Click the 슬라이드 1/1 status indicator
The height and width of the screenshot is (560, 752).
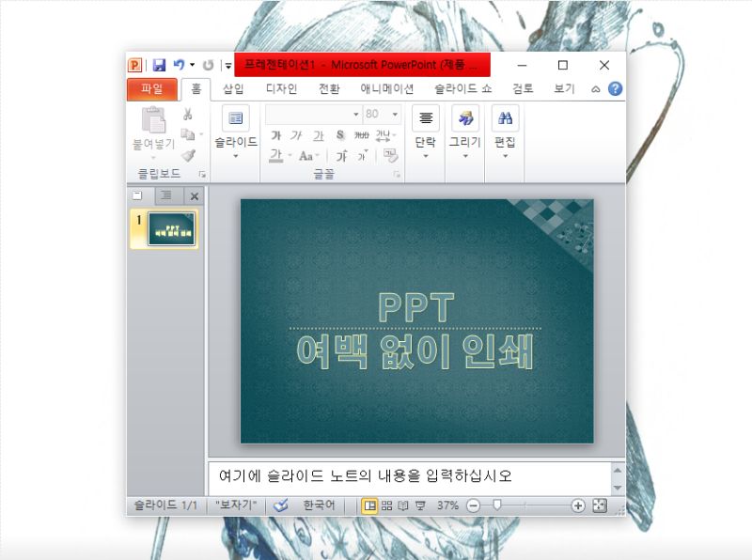pos(165,505)
